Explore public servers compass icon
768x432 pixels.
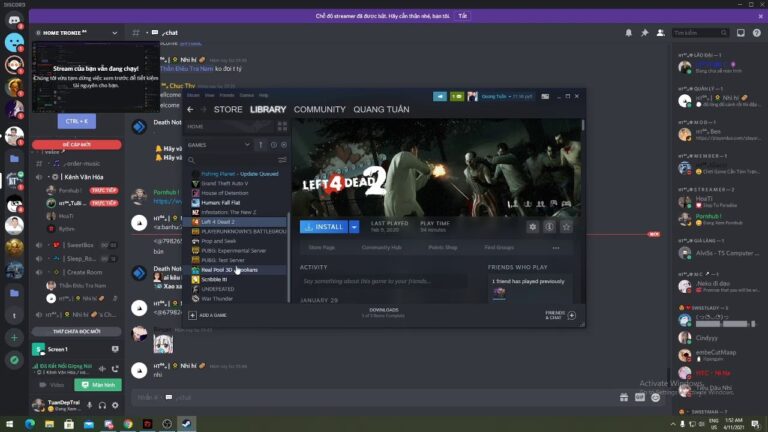coord(14,360)
